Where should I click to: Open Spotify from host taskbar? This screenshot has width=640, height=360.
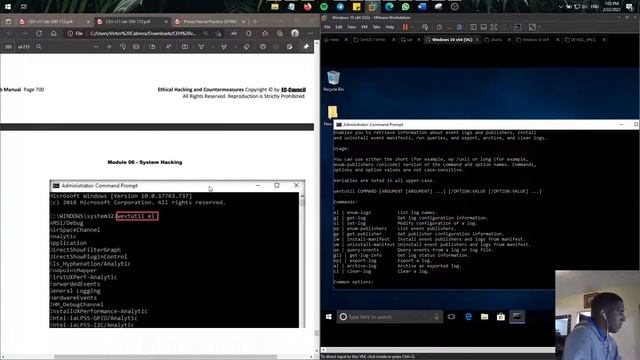tap(324, 7)
